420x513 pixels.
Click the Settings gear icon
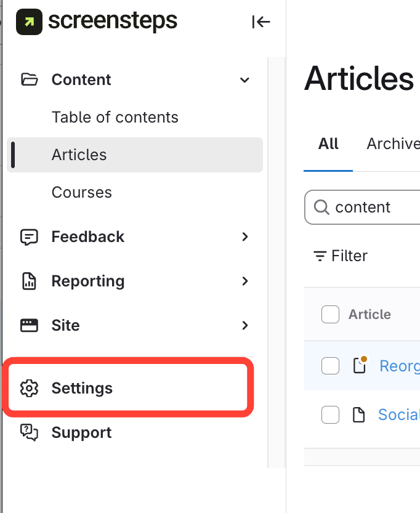click(29, 389)
